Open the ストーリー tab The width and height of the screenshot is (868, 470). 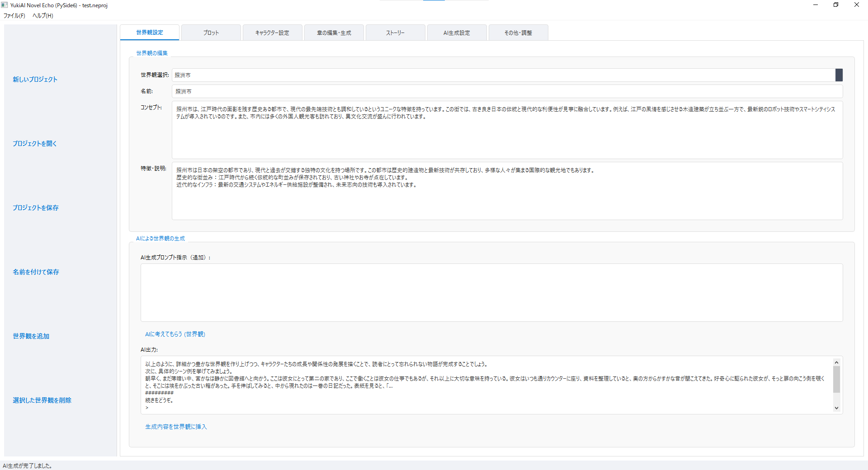pyautogui.click(x=395, y=32)
